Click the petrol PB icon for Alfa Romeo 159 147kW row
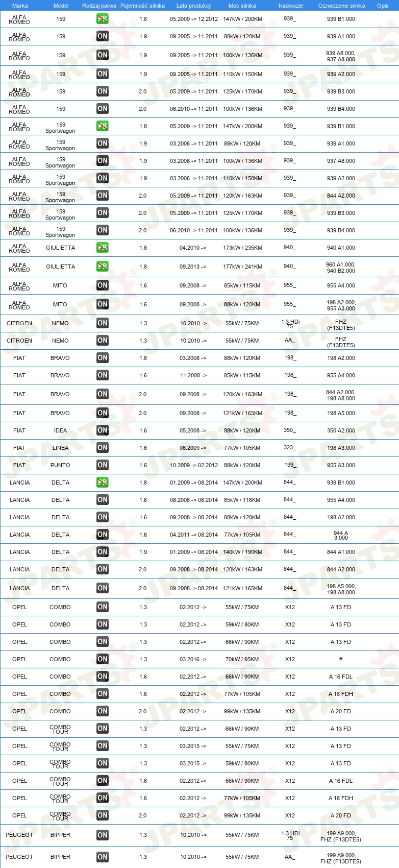The height and width of the screenshot is (868, 399). 103,19
